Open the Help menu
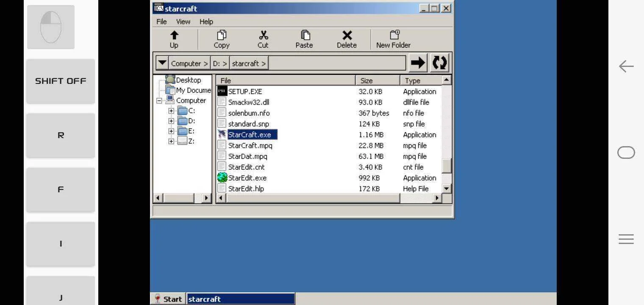Image resolution: width=644 pixels, height=305 pixels. pos(206,22)
